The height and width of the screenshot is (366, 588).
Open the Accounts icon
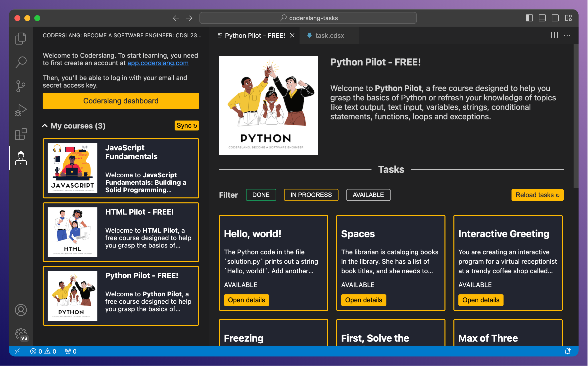point(21,310)
